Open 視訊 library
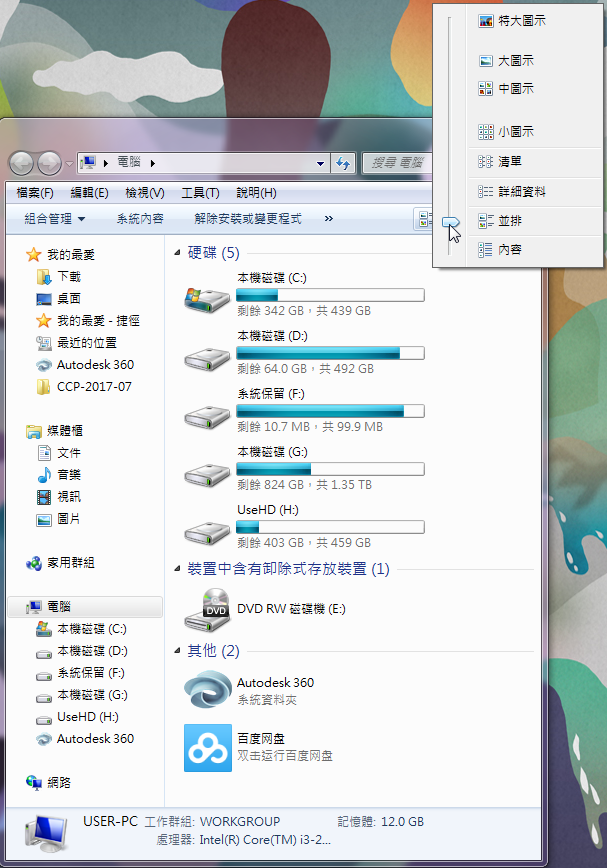Screen dimensions: 607x868 click(x=59, y=497)
